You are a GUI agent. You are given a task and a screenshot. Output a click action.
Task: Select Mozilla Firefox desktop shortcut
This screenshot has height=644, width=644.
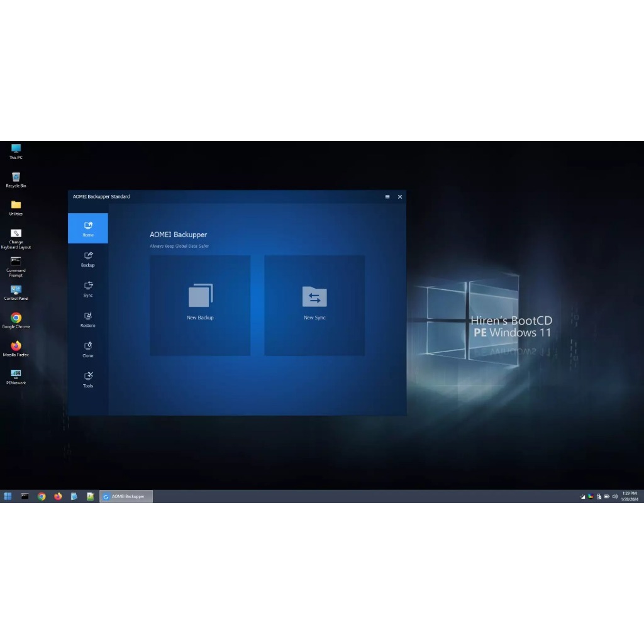[16, 349]
